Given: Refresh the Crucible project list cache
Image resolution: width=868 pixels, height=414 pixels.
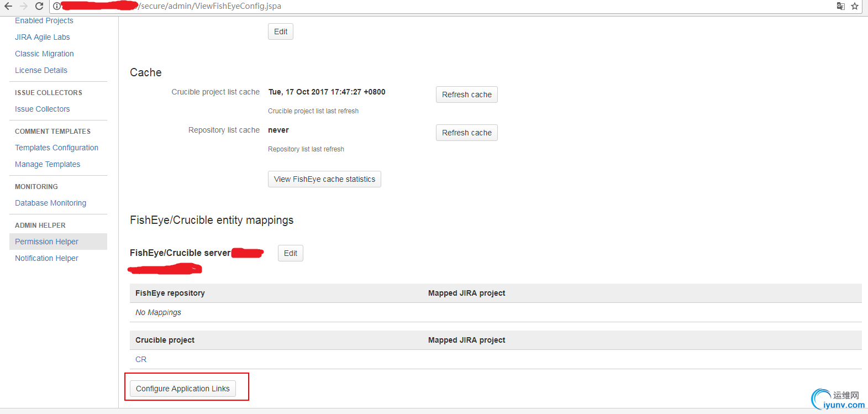Looking at the screenshot, I should coord(467,95).
